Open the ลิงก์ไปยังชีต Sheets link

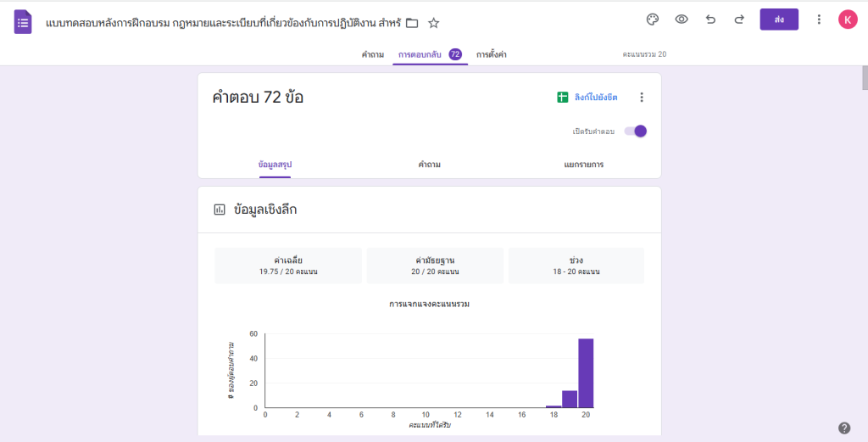587,98
